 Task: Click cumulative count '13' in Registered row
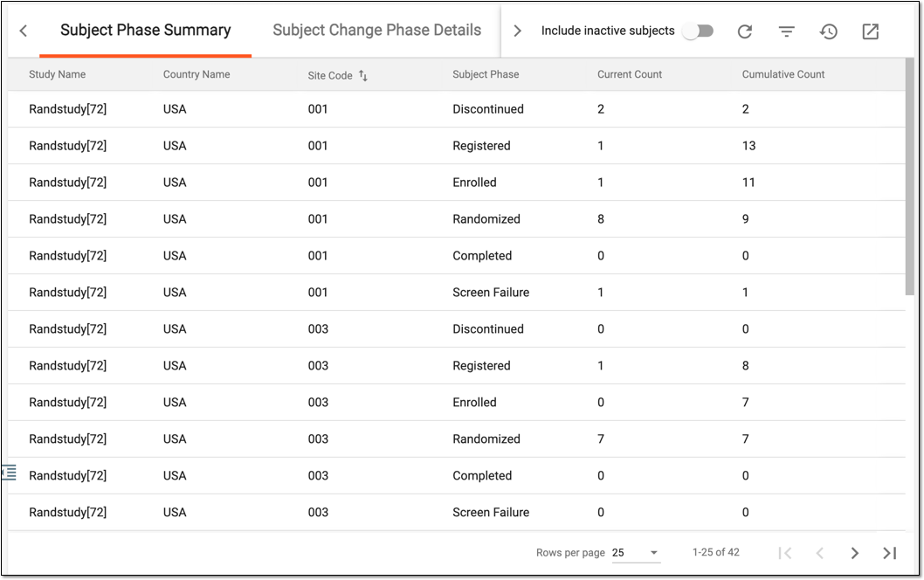coord(748,146)
